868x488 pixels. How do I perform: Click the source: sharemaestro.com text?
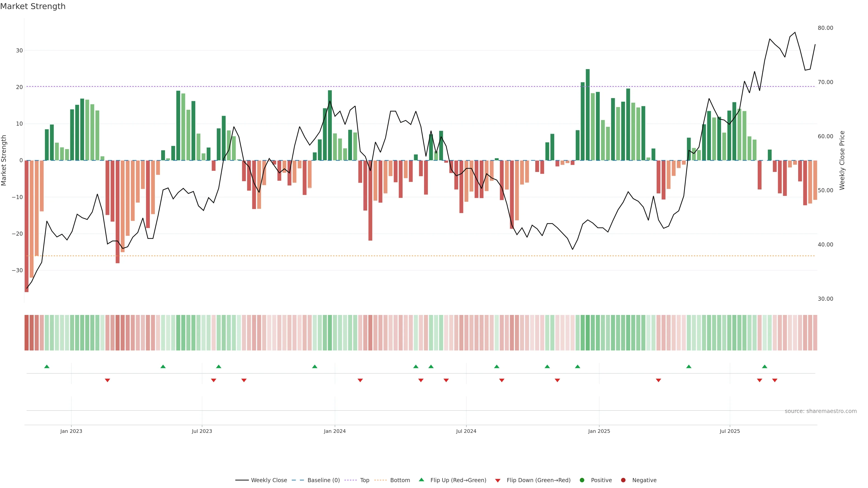(x=821, y=411)
